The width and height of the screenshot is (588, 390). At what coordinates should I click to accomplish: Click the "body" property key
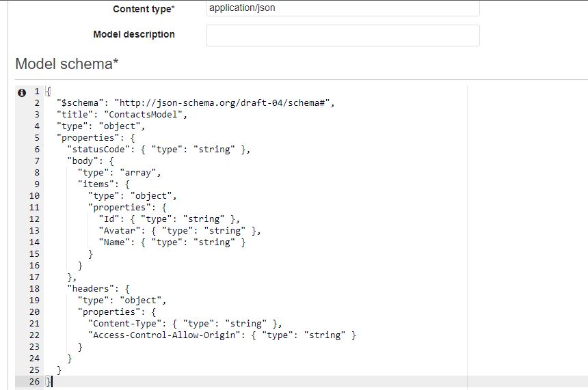click(83, 161)
